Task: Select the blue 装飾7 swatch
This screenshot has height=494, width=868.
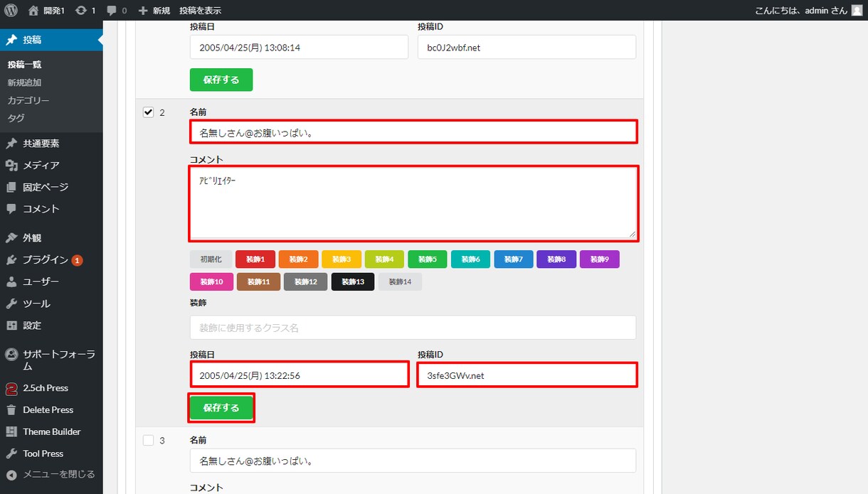Action: click(514, 259)
